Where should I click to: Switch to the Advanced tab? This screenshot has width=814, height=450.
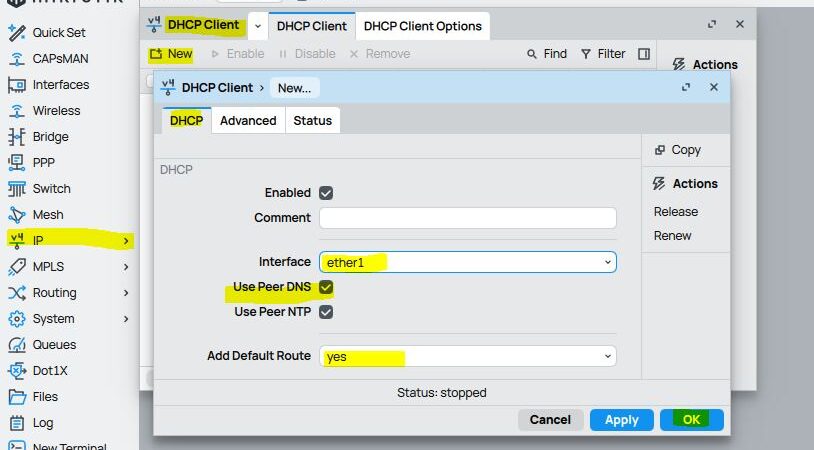pos(248,121)
